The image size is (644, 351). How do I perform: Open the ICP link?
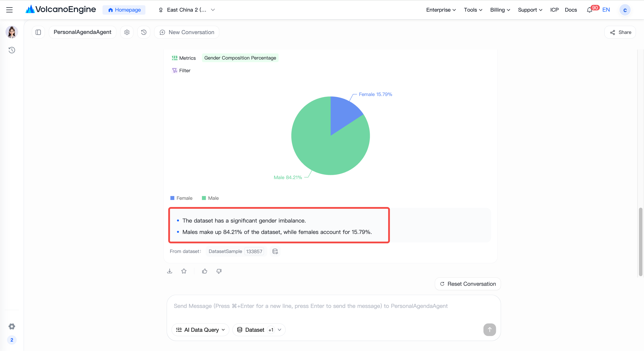[x=554, y=10]
